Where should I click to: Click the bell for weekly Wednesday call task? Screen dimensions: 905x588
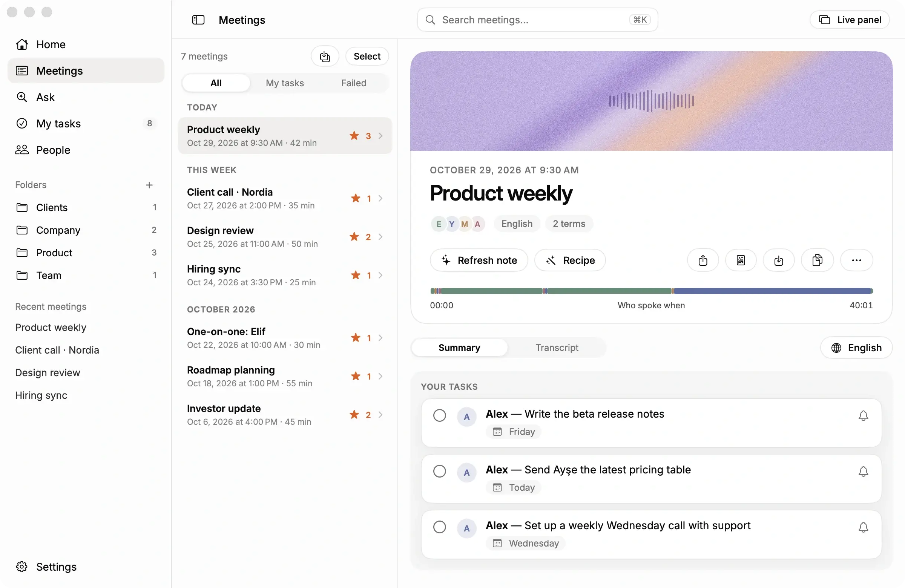coord(863,527)
